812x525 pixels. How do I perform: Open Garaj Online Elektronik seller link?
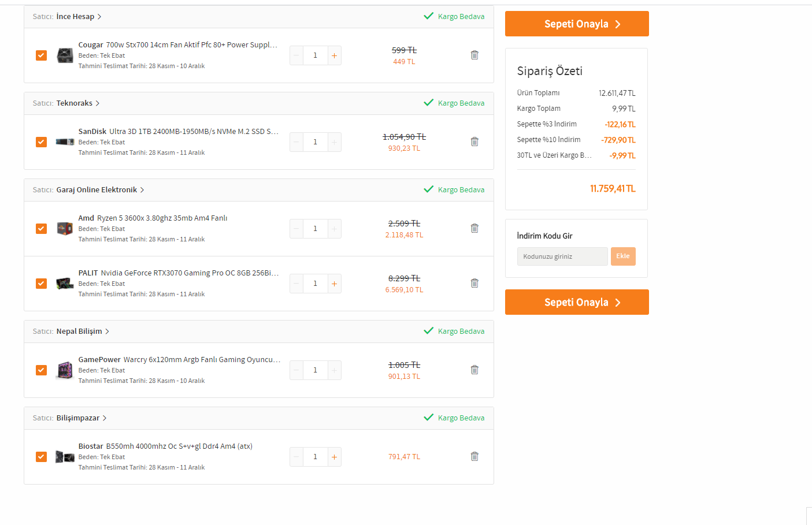[97, 190]
